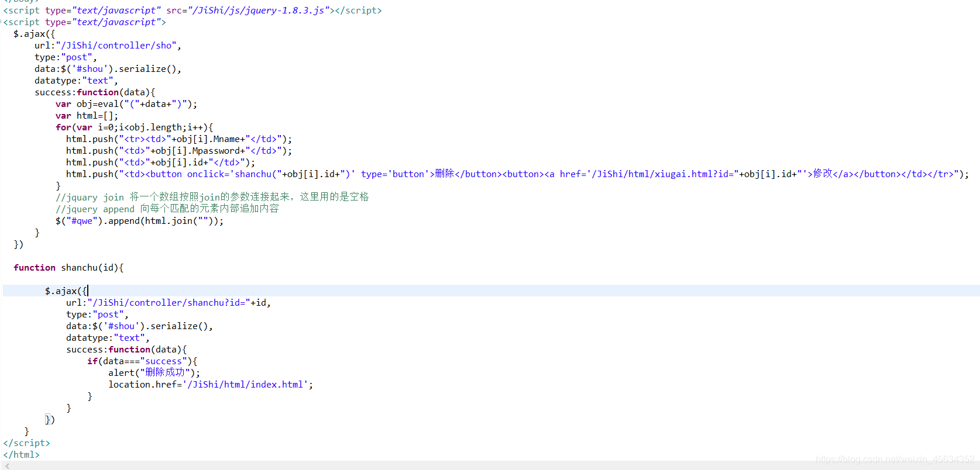Click the html.push line with Mname
The height and width of the screenshot is (470, 980).
(179, 139)
